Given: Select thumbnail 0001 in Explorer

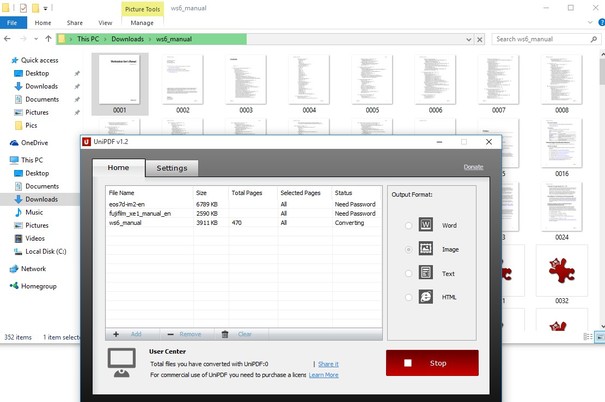Looking at the screenshot, I should pos(120,84).
